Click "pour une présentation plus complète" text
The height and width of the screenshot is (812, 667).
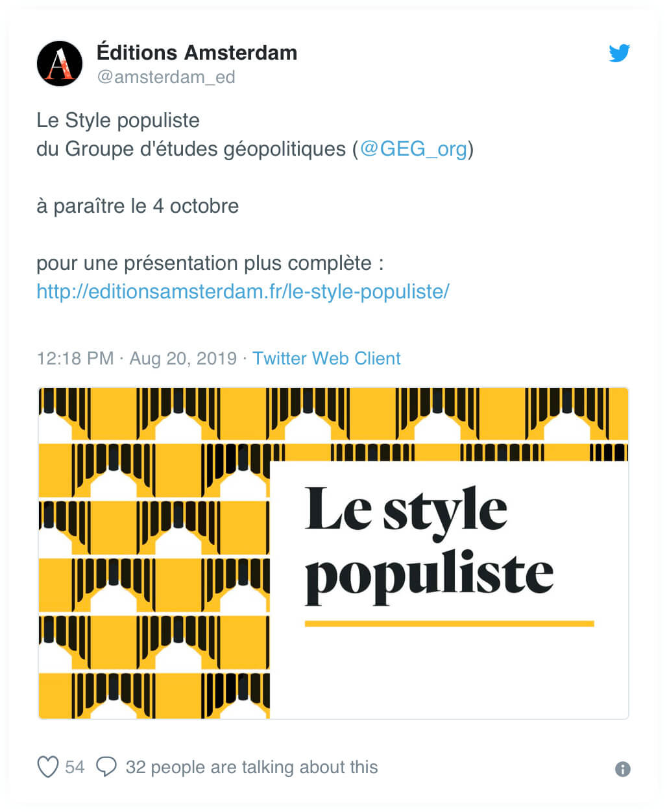209,263
